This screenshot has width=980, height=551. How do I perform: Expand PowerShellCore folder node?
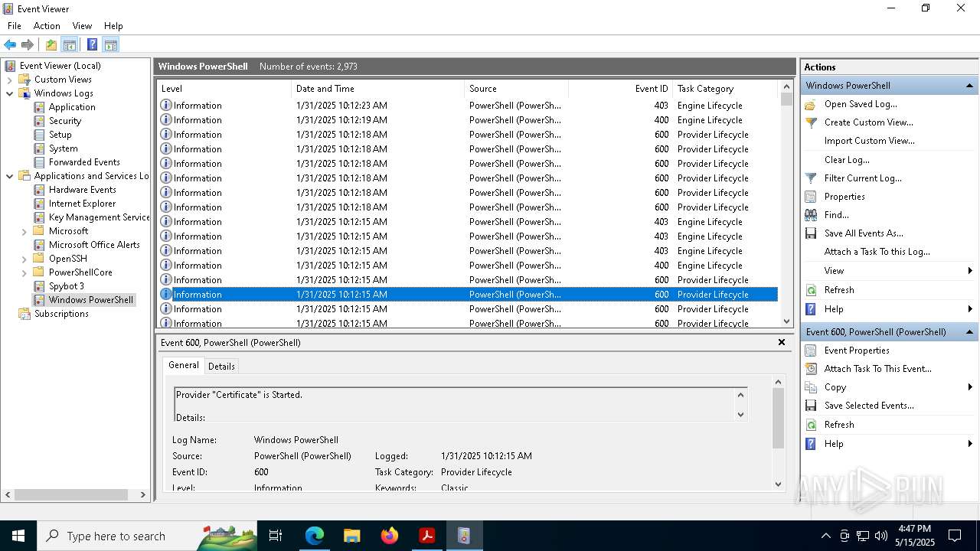[24, 272]
